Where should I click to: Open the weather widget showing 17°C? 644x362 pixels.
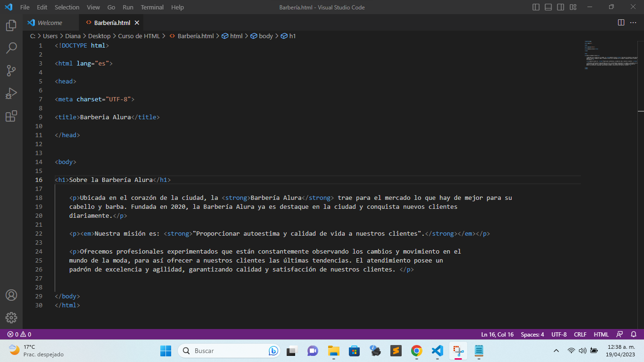pyautogui.click(x=36, y=351)
